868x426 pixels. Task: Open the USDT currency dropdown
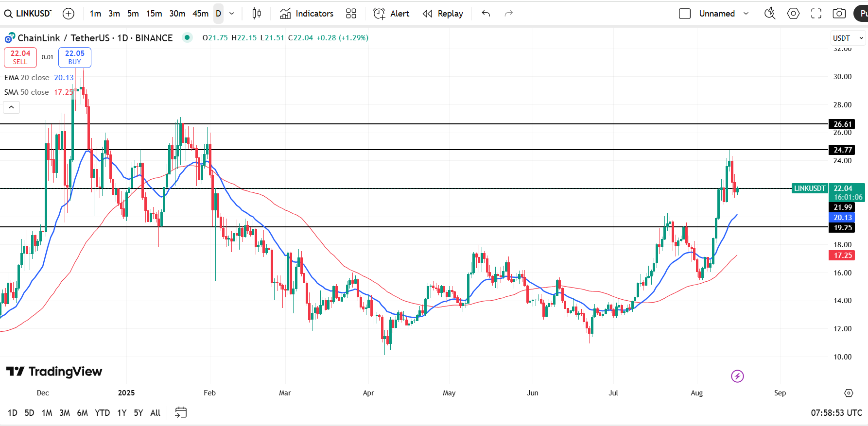pyautogui.click(x=848, y=38)
